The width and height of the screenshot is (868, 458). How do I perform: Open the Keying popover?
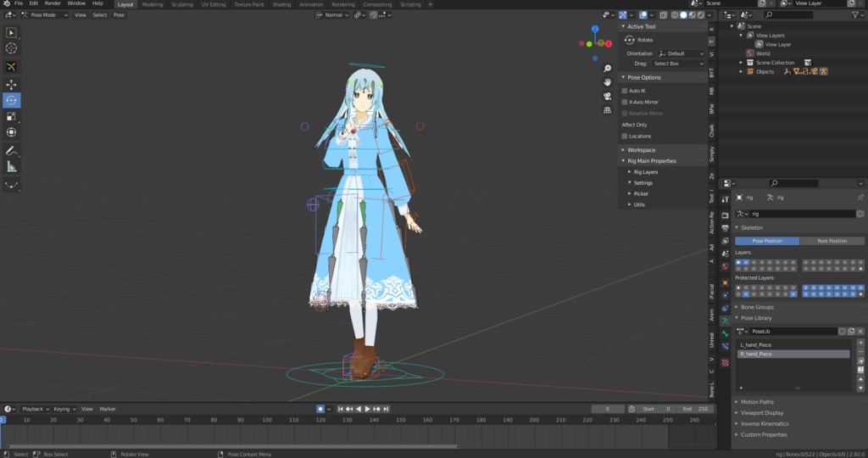64,409
